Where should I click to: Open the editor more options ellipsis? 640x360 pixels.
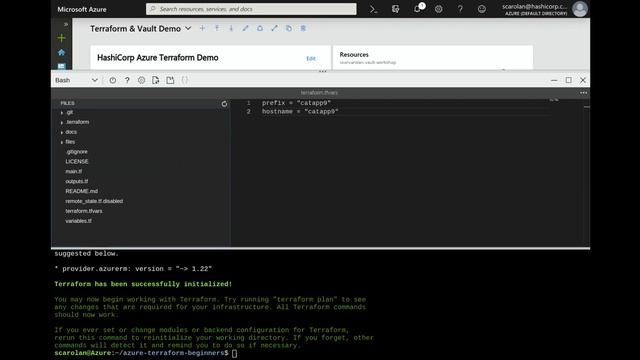[x=584, y=93]
